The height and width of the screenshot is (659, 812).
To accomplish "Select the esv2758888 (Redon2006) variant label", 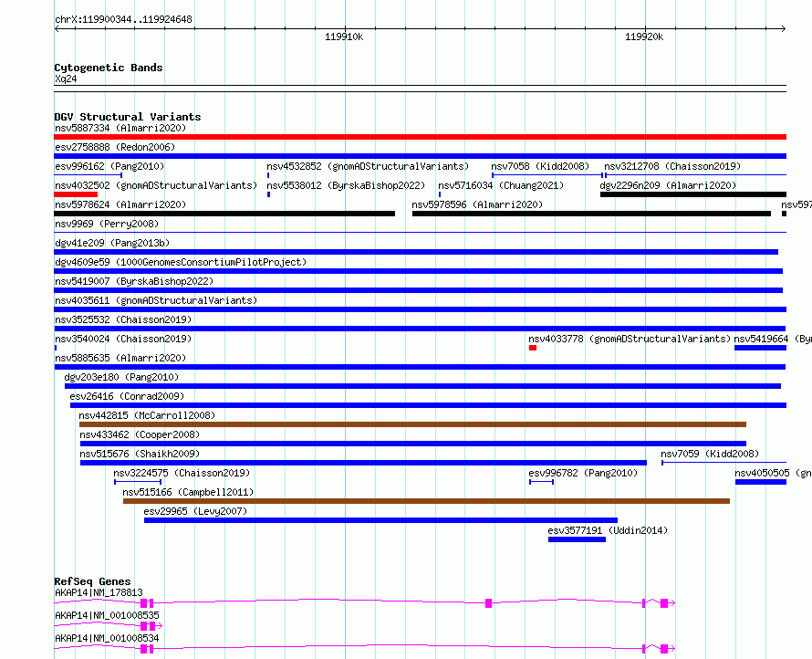I will 115,147.
